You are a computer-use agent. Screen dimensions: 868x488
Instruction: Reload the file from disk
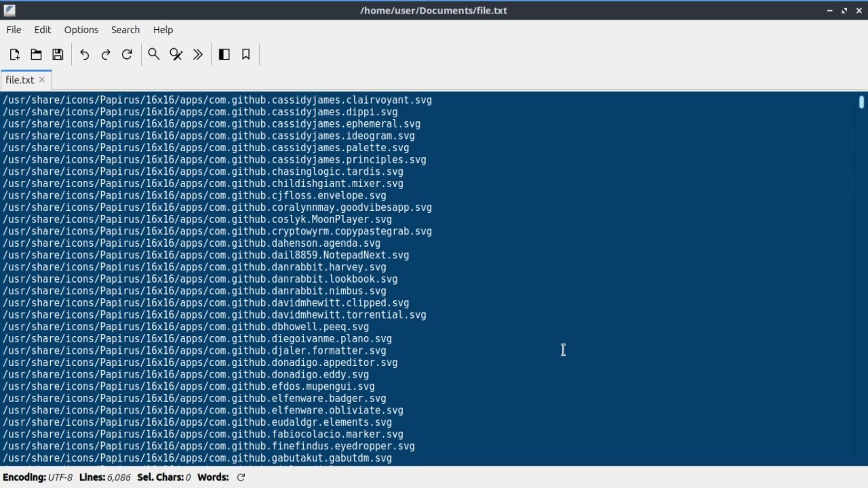coord(127,54)
